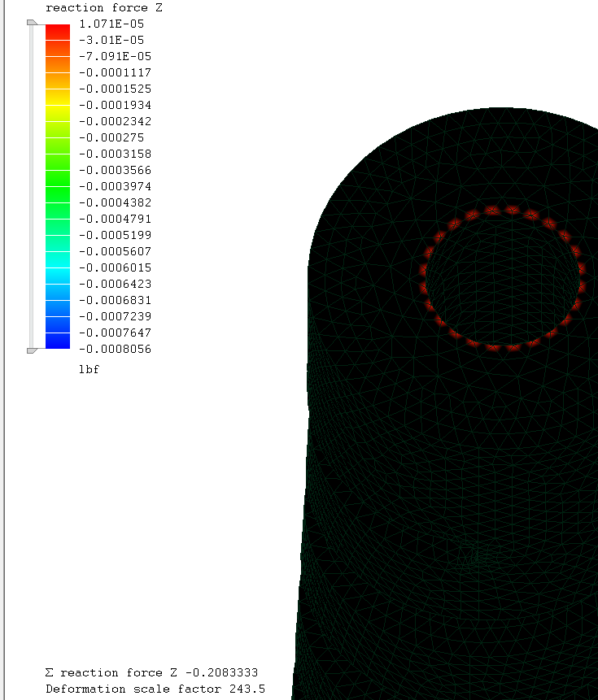This screenshot has height=700, width=598.
Task: Click inside the circular hole of the model
Action: (503, 279)
